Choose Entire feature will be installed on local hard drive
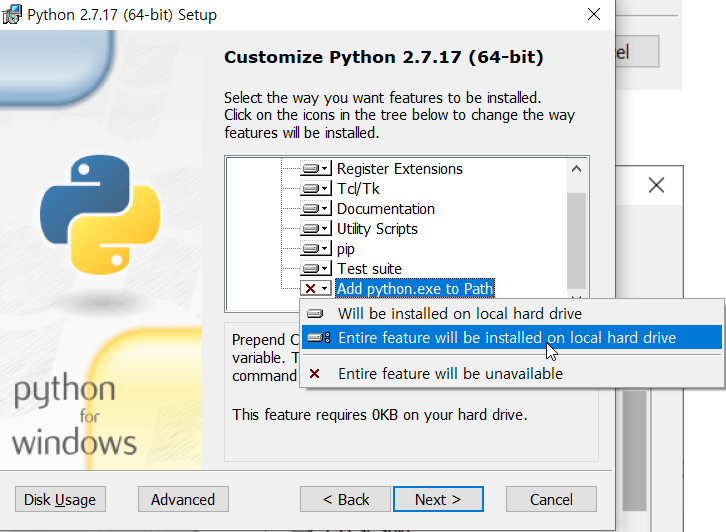Image resolution: width=726 pixels, height=532 pixels. point(512,338)
